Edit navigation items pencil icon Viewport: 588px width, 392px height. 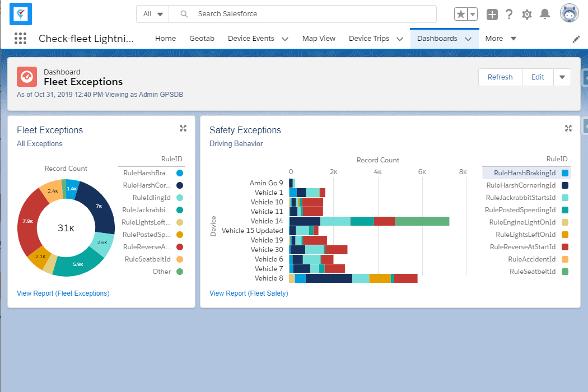[x=576, y=39]
